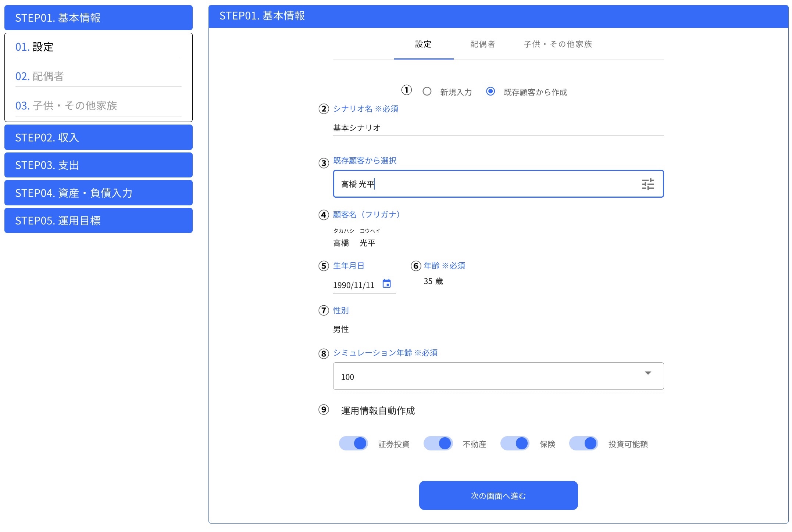Click the age value 35 歳
This screenshot has width=792, height=532.
[x=433, y=281]
